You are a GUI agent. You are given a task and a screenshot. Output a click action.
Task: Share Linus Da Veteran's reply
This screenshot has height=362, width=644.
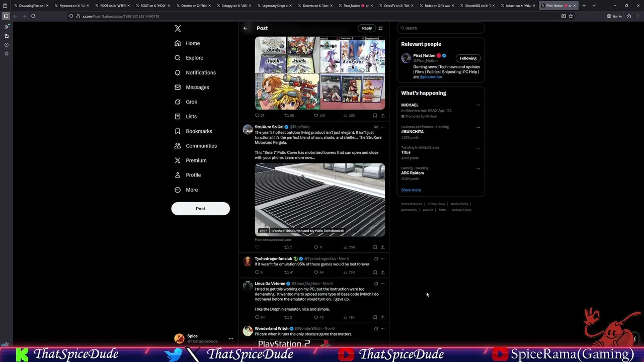(x=382, y=318)
